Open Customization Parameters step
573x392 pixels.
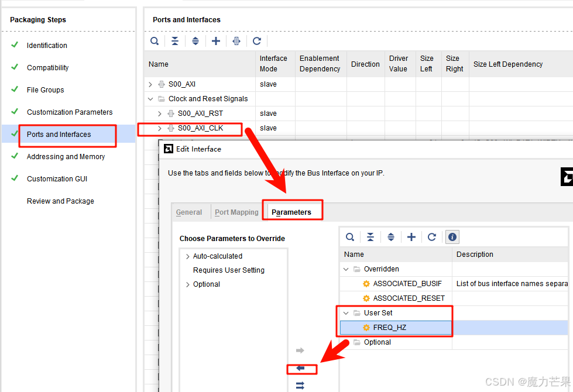70,112
